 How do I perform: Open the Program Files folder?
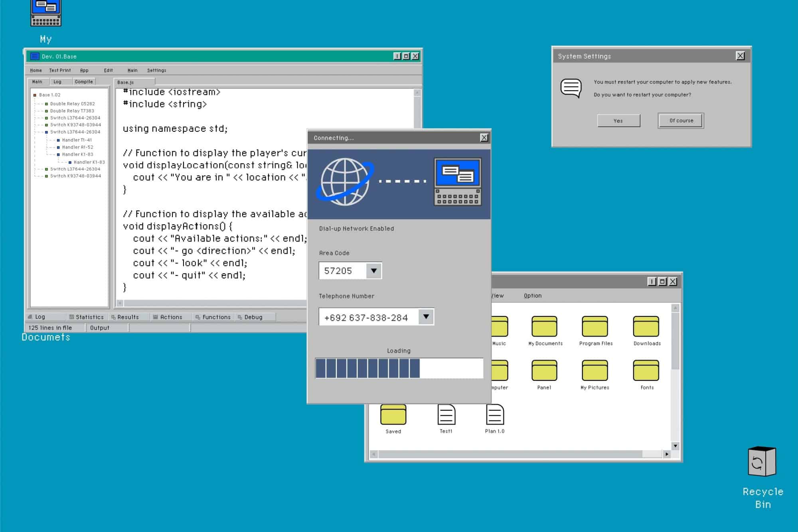[595, 326]
